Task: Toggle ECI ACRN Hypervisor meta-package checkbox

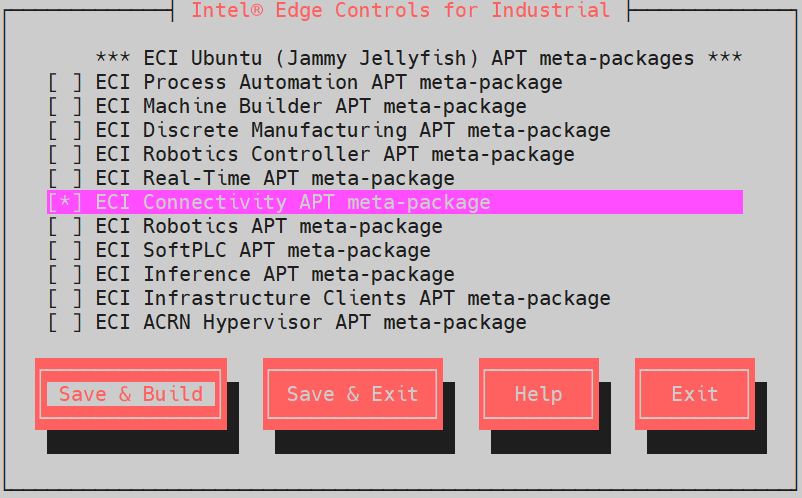Action: click(x=65, y=323)
